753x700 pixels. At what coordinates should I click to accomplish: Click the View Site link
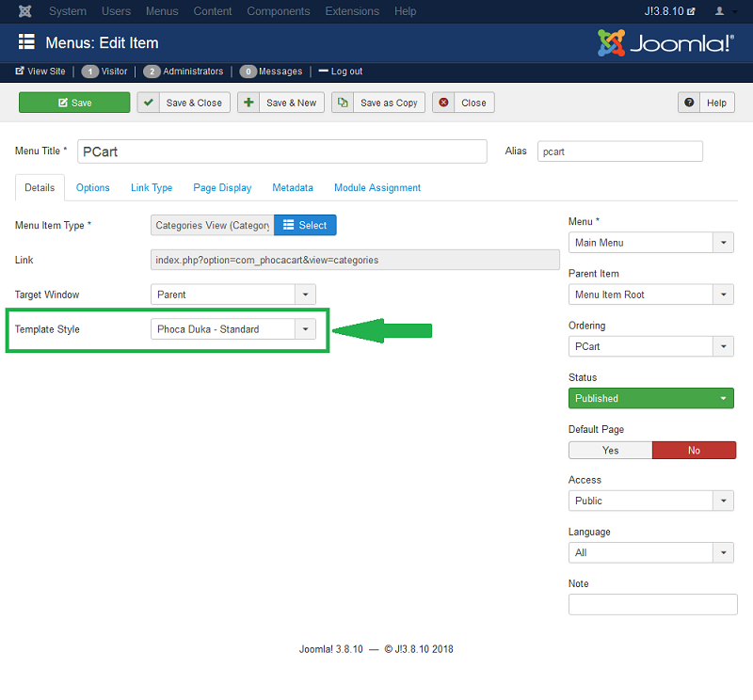pos(40,72)
